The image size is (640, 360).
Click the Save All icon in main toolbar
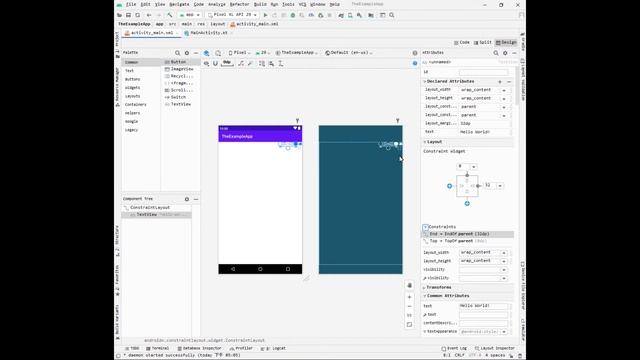(x=129, y=15)
